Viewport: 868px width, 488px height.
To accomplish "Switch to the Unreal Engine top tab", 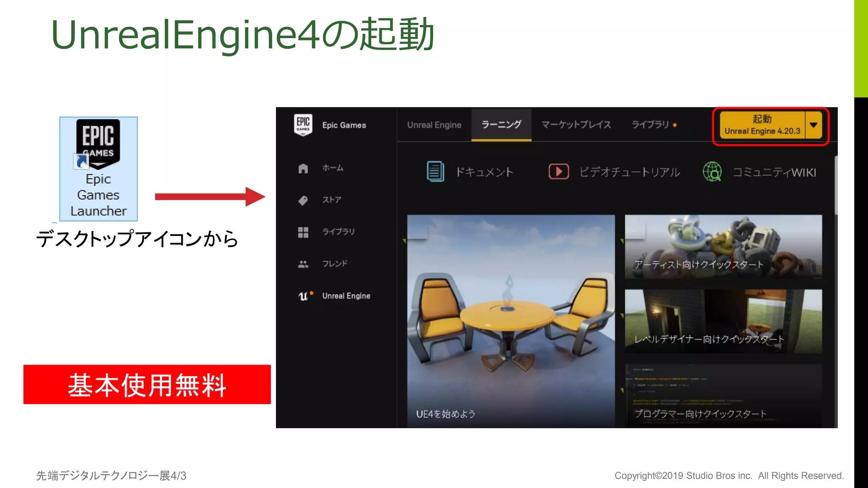I will click(x=434, y=125).
